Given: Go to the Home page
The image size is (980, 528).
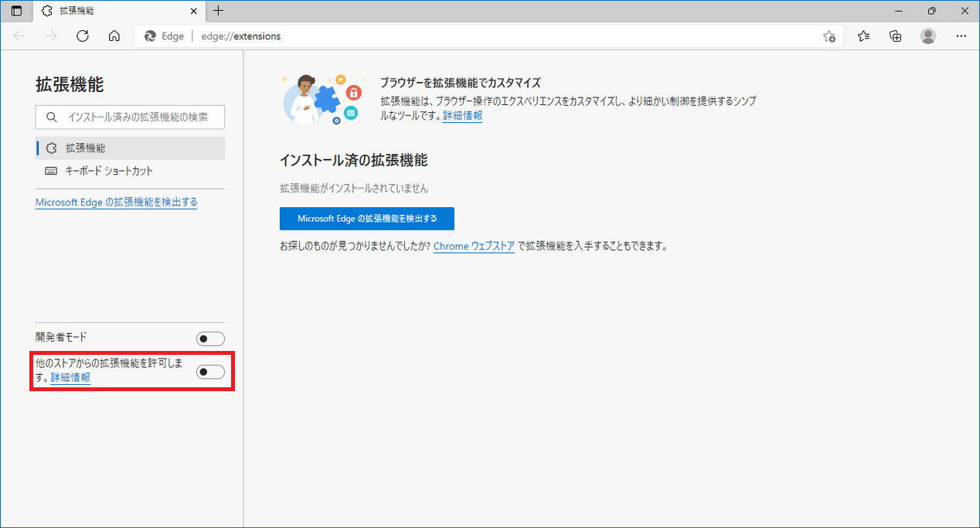Looking at the screenshot, I should 114,36.
